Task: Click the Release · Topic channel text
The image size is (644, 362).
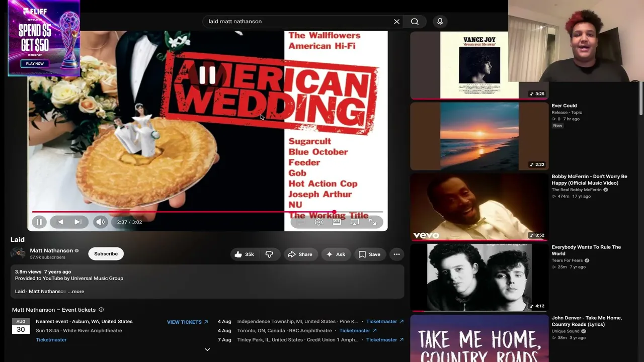Action: pyautogui.click(x=567, y=113)
